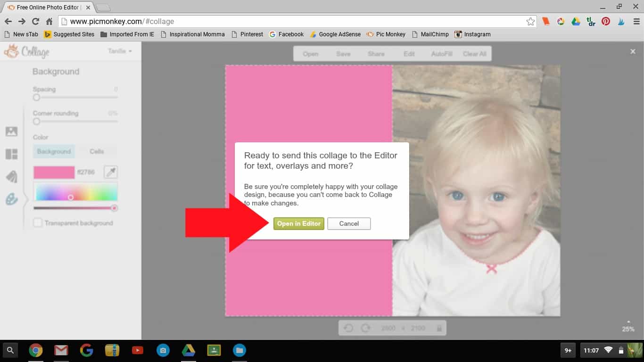Enable the Transparent background checkbox

(x=38, y=223)
